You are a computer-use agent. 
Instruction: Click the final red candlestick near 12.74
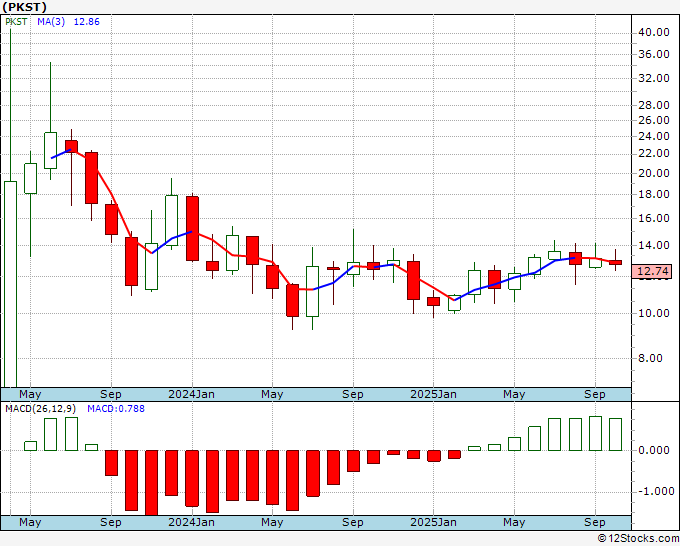[615, 262]
